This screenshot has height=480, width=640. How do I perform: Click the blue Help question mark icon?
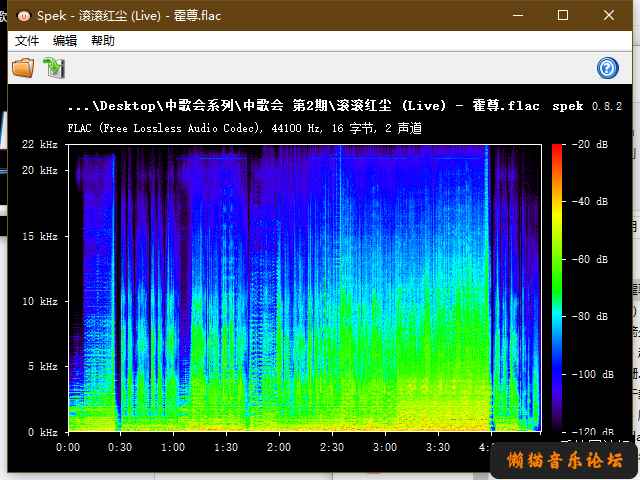pyautogui.click(x=607, y=68)
